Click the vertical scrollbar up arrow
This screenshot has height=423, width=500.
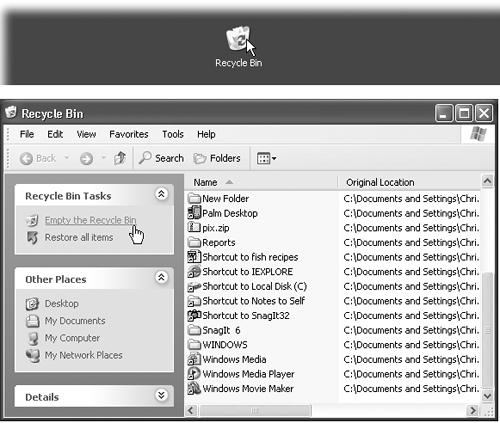(x=487, y=181)
